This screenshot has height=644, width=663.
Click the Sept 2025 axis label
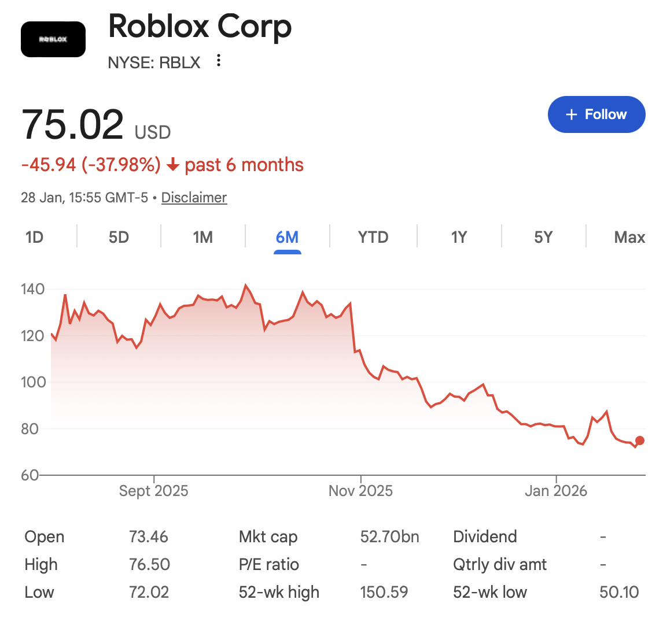coord(153,491)
